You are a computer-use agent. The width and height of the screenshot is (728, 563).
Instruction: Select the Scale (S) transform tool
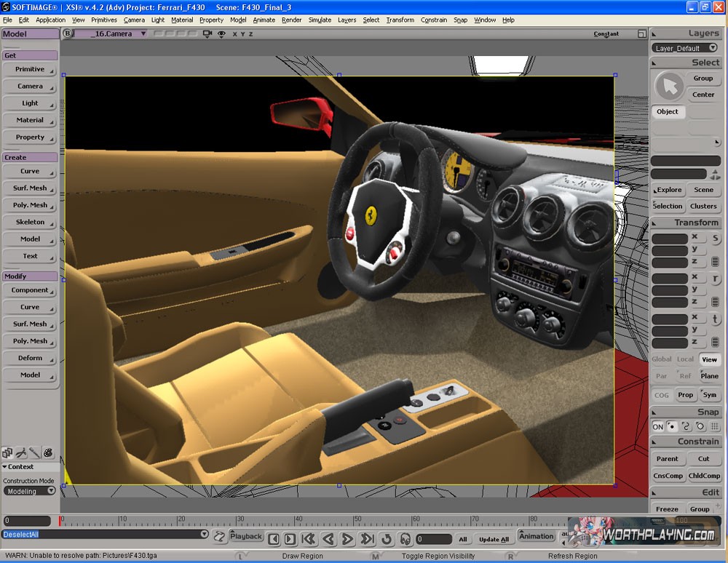[715, 239]
